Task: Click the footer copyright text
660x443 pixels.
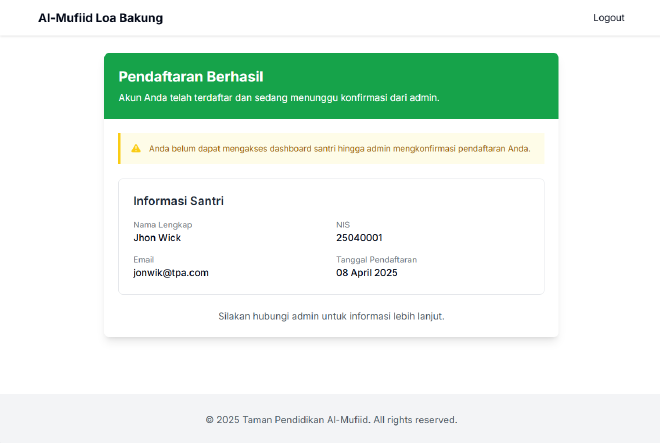Action: click(331, 420)
